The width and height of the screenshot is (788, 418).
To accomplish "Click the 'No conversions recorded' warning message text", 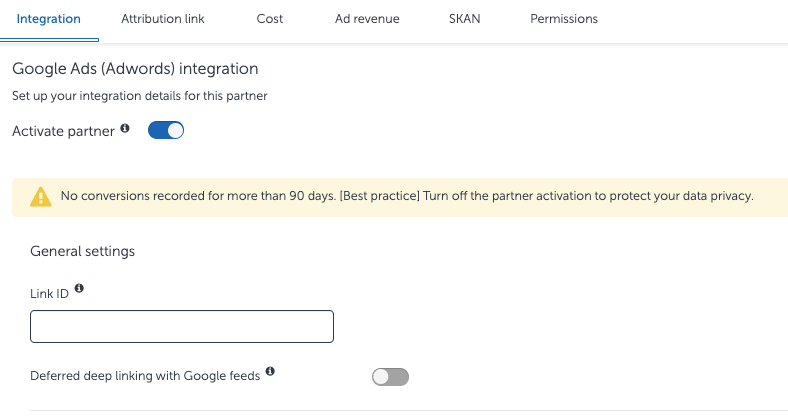I will pos(406,196).
